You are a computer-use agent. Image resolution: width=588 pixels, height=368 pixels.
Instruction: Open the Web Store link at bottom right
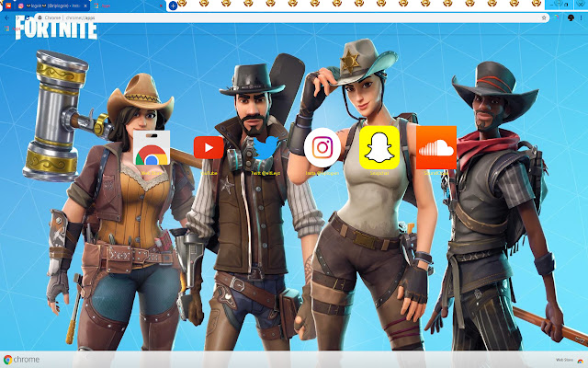(570, 360)
